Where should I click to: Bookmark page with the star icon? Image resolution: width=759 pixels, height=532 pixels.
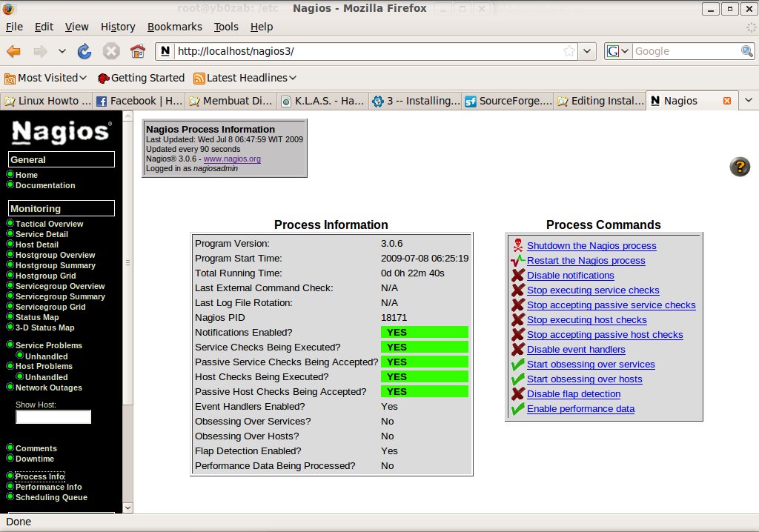(x=569, y=51)
